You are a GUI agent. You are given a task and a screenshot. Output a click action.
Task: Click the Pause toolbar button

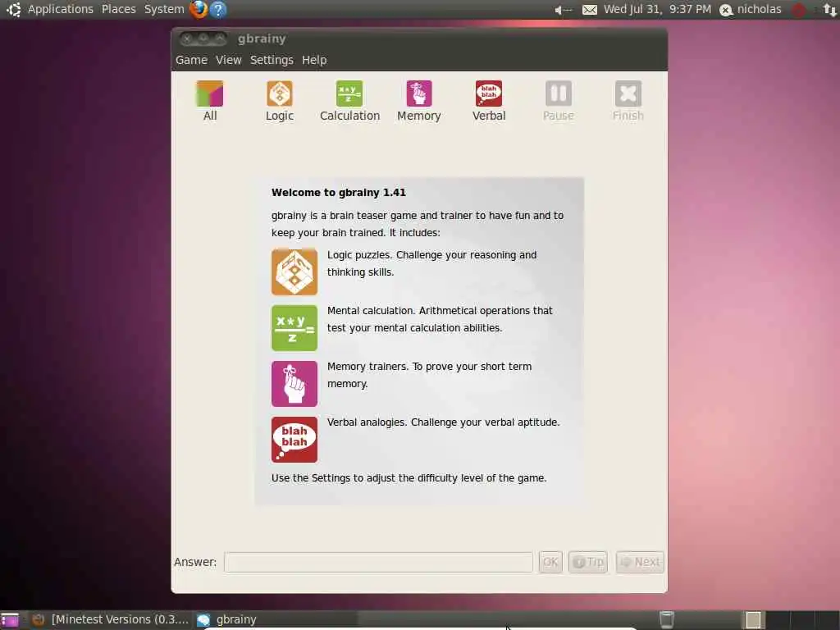[558, 101]
